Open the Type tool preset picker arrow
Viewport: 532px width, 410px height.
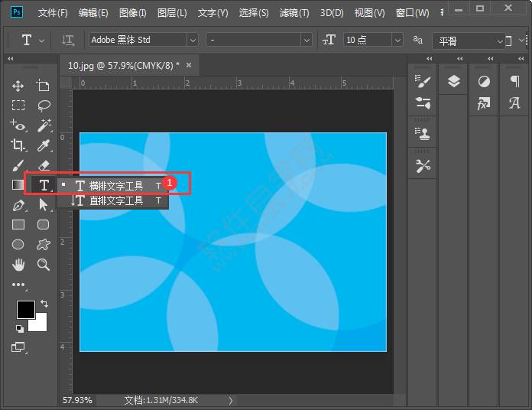click(x=41, y=41)
